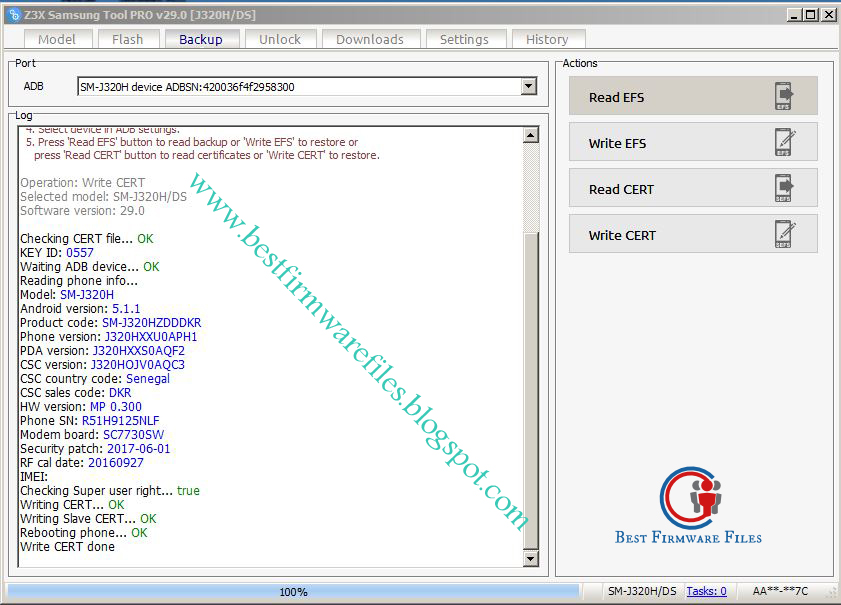Click the 100% progress bar
Screen dimensions: 841x605
pyautogui.click(x=293, y=592)
